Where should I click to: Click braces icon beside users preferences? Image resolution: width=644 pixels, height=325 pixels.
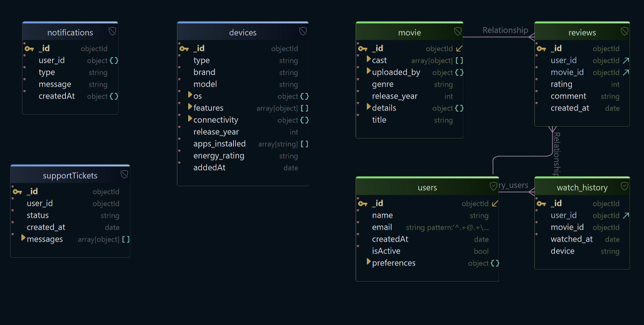coord(495,263)
